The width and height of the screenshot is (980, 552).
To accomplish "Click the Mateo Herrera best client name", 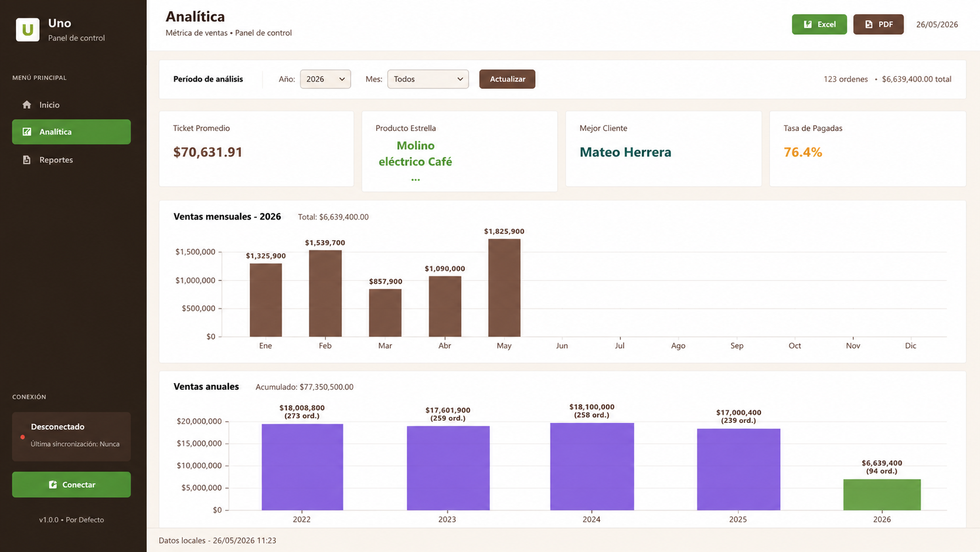I will 625,152.
